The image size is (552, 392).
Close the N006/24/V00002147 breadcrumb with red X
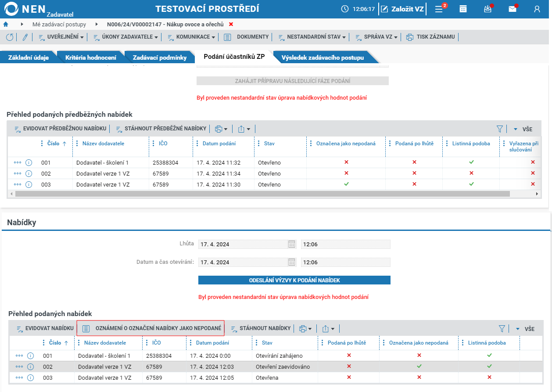point(231,24)
